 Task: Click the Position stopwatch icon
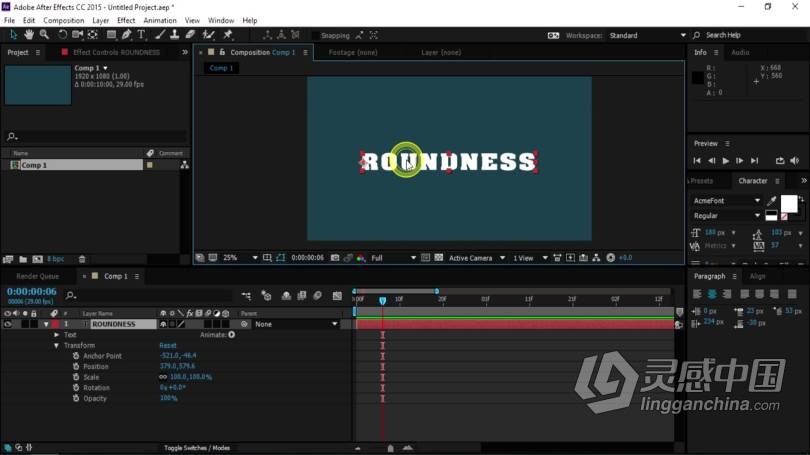click(x=76, y=366)
